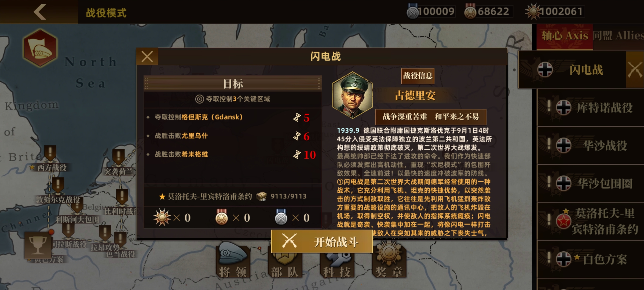644x290 pixels.
Task: Select 库特诺战役 from campaign list
Action: (590, 108)
